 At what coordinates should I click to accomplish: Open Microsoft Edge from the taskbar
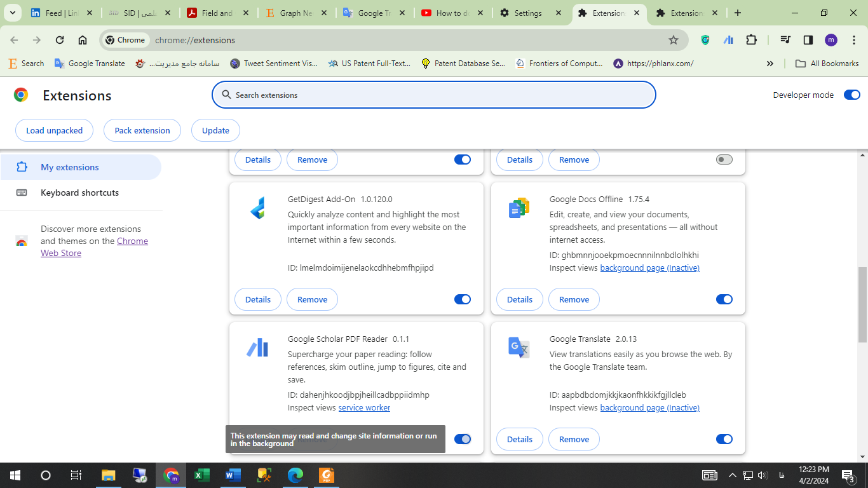295,475
